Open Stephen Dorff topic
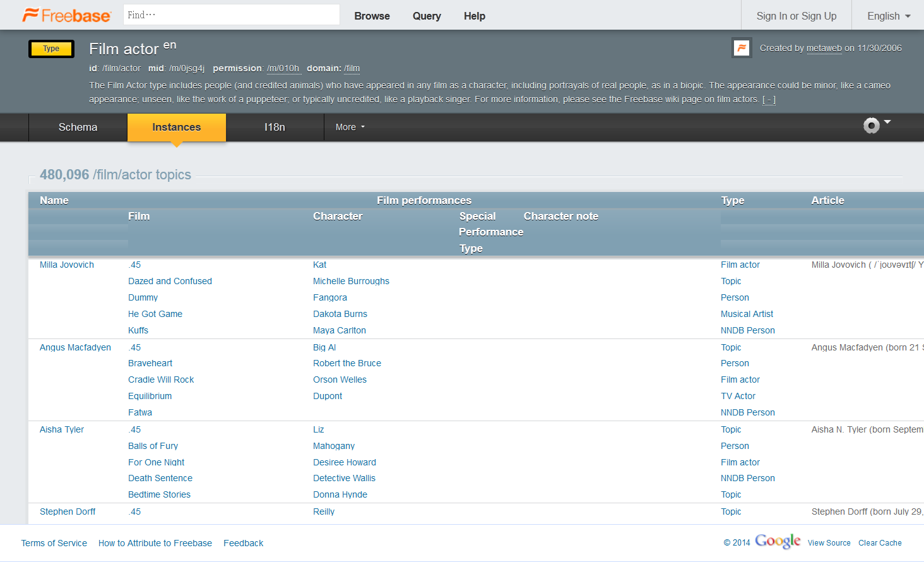The image size is (924, 562). [68, 511]
